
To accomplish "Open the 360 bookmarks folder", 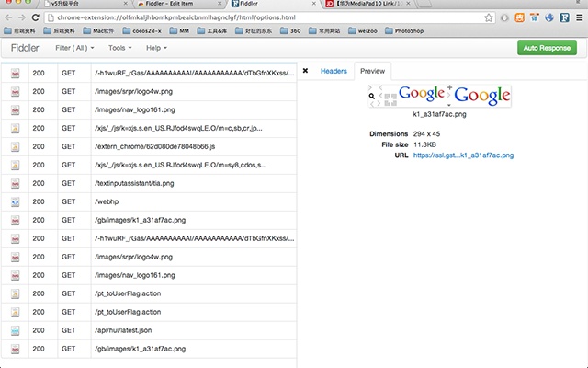I will (x=290, y=30).
